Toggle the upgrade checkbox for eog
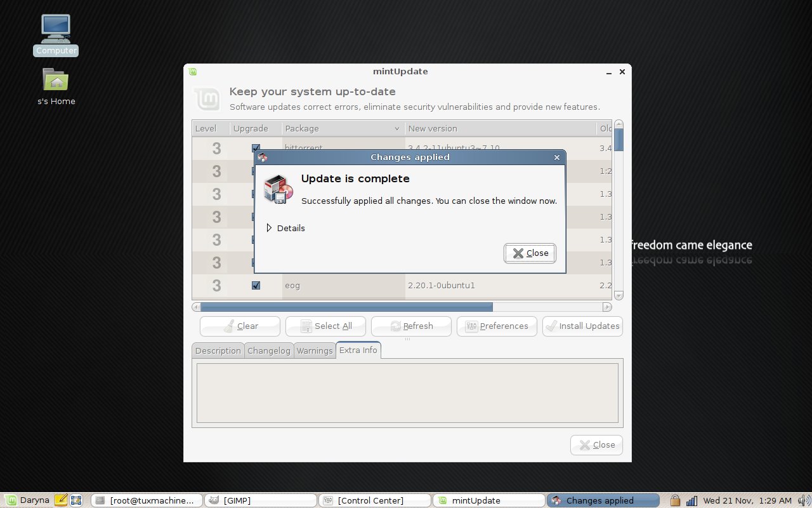Image resolution: width=812 pixels, height=508 pixels. pyautogui.click(x=256, y=285)
